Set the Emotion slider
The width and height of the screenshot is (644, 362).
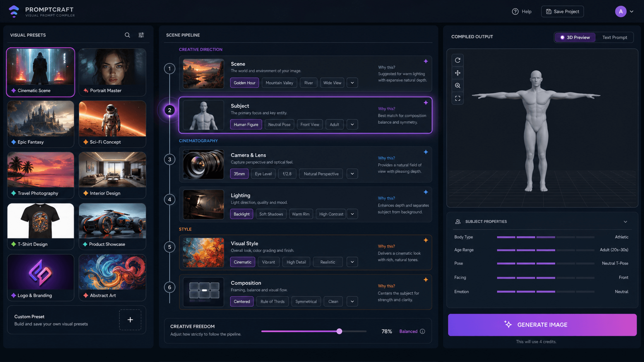click(x=546, y=292)
